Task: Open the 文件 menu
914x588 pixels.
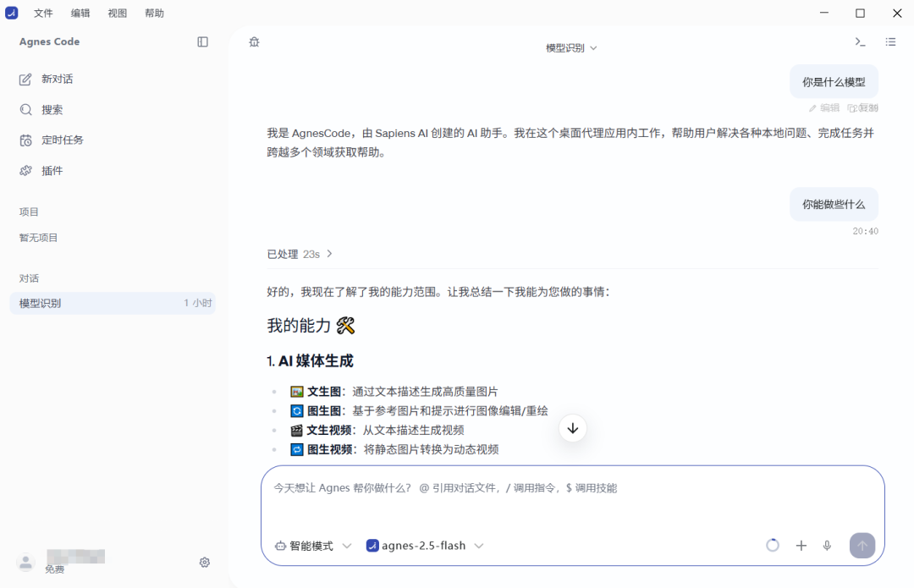Action: (x=43, y=14)
